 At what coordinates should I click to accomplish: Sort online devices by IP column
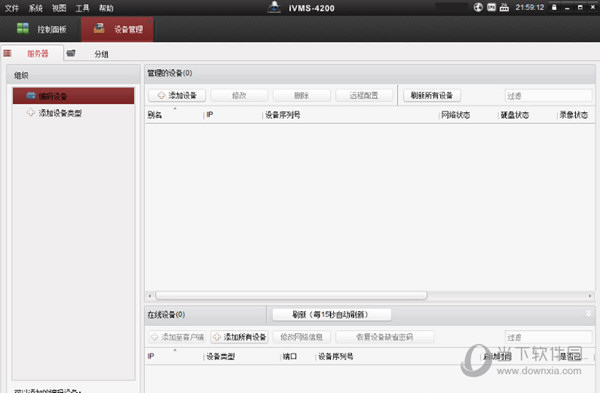click(x=151, y=356)
